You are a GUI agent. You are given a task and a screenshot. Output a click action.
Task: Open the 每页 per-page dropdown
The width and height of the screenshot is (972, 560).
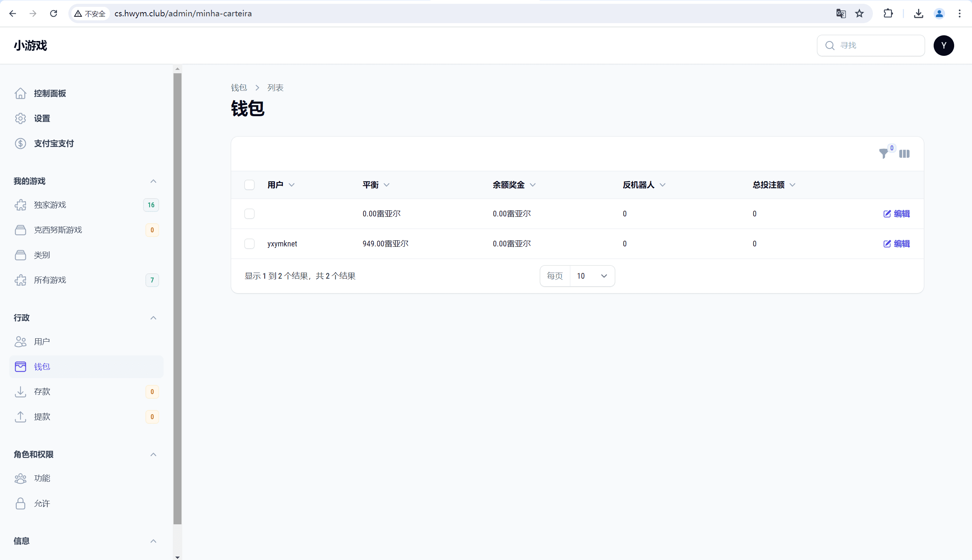(592, 276)
